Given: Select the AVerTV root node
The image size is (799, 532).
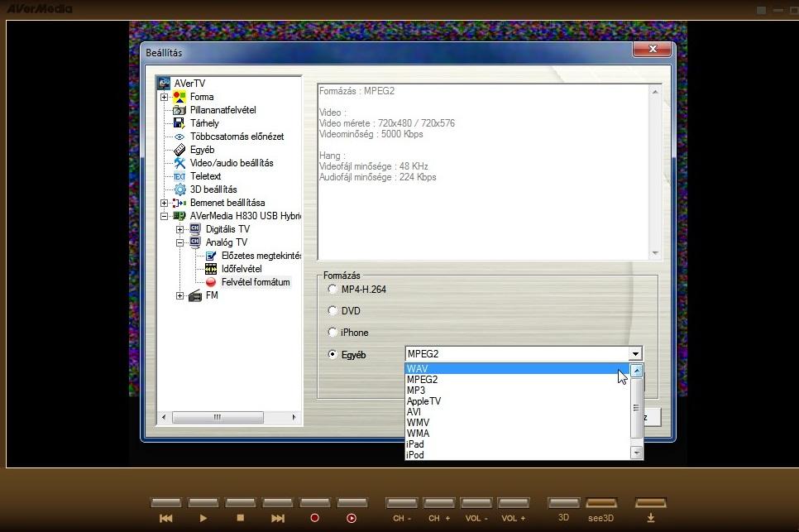Looking at the screenshot, I should click(189, 84).
